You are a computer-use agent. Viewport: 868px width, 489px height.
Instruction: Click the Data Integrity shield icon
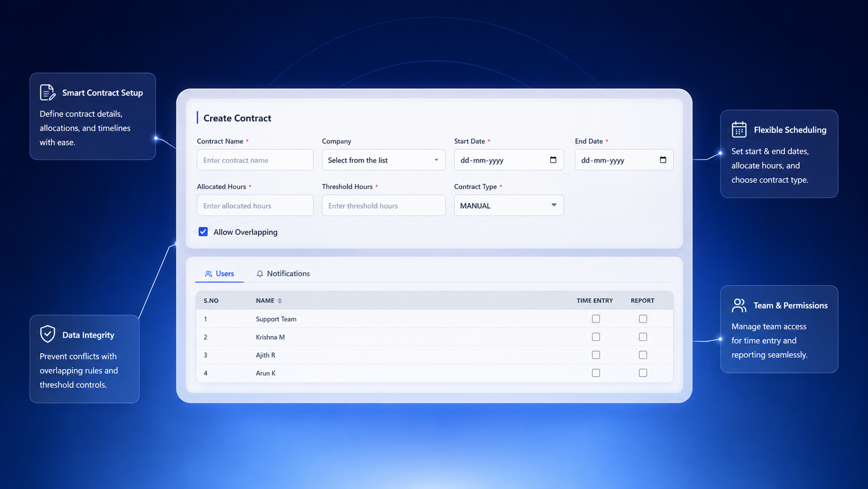(x=47, y=334)
